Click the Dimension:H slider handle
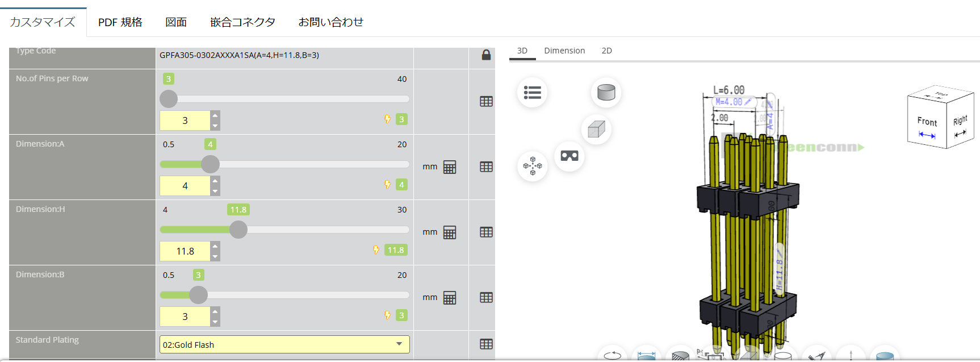Screen dimensions: 980x362 pyautogui.click(x=238, y=230)
